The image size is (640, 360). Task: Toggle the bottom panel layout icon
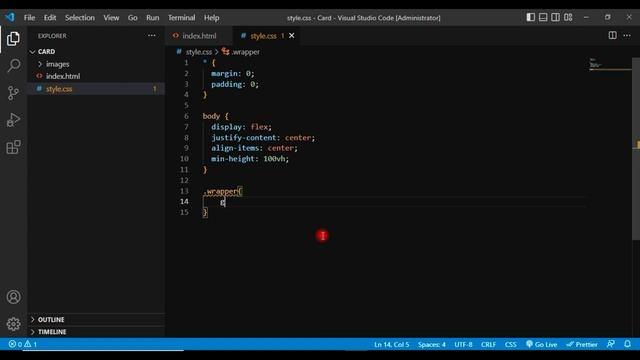(543, 17)
